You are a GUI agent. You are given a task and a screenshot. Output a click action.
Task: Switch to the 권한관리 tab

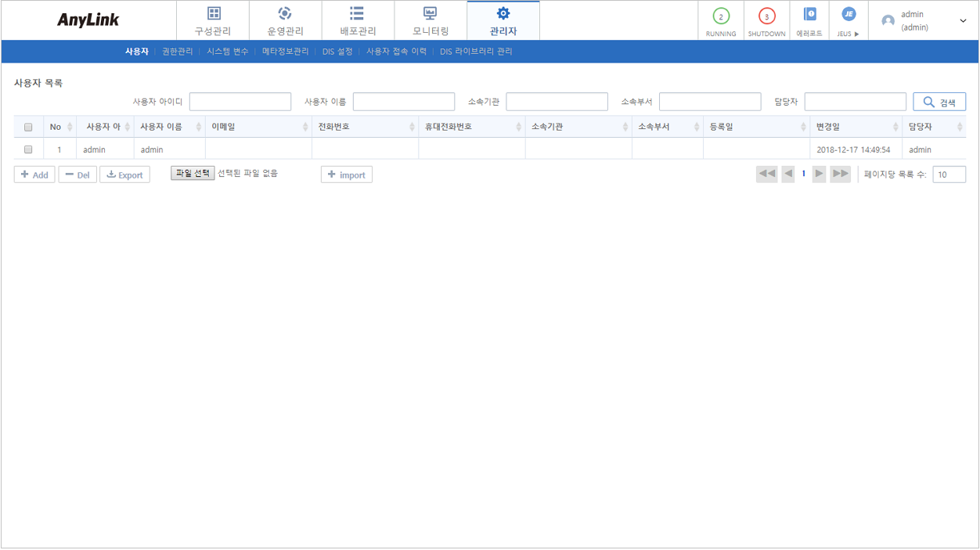175,51
